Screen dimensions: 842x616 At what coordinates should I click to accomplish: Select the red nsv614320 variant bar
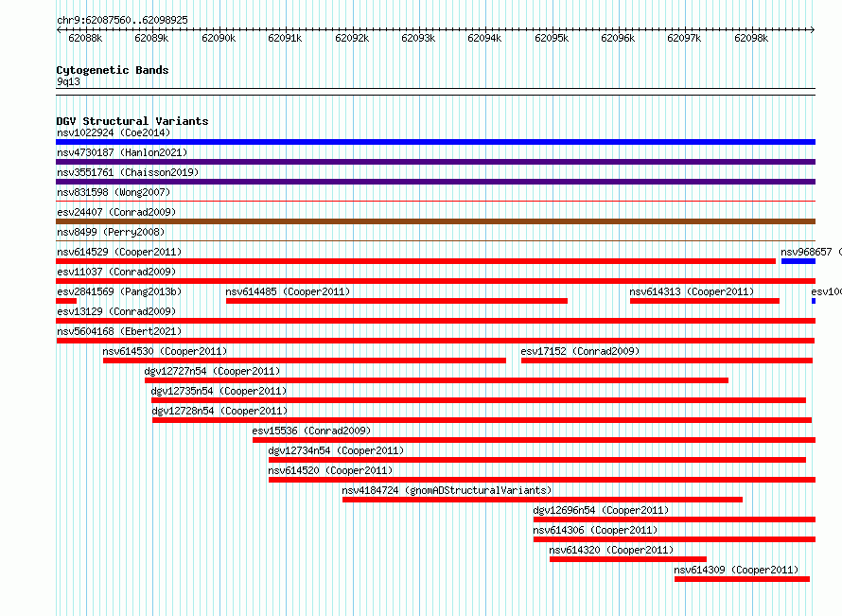pos(628,559)
